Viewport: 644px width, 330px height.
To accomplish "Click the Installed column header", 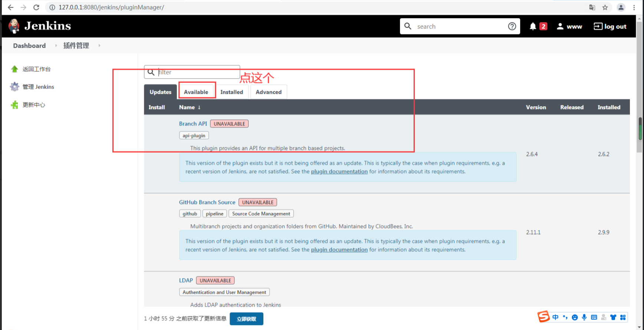I will 609,107.
